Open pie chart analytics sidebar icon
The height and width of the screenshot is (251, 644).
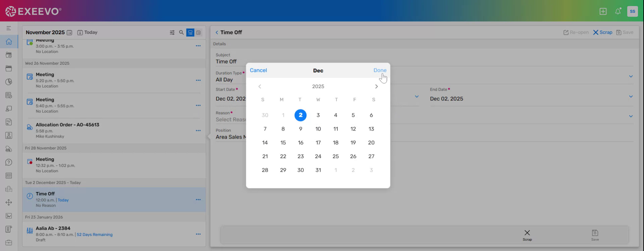pyautogui.click(x=9, y=82)
